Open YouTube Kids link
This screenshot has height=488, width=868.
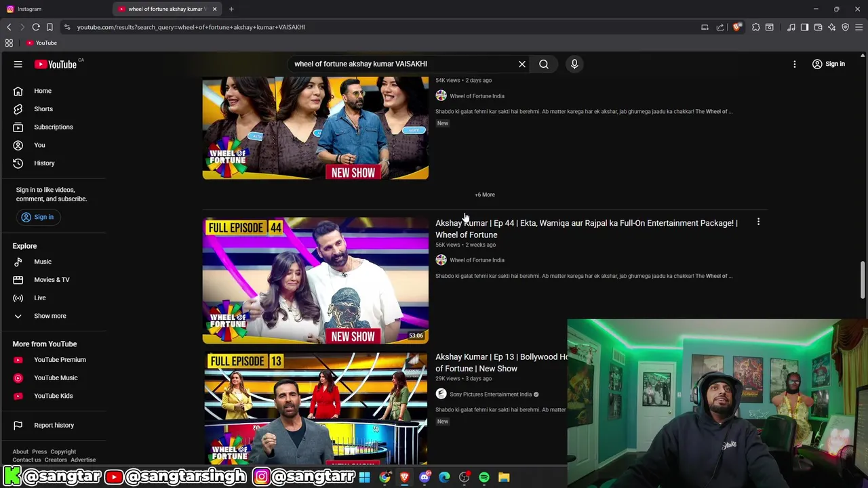click(54, 396)
